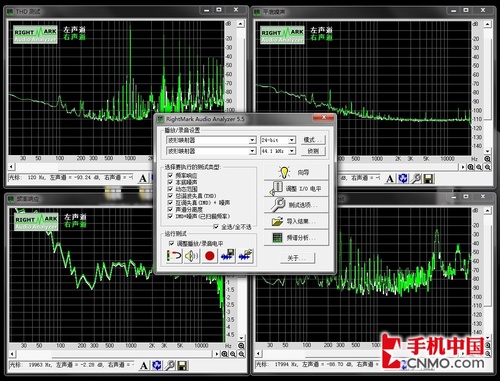
Task: Click the 关于... about button
Action: tap(297, 258)
